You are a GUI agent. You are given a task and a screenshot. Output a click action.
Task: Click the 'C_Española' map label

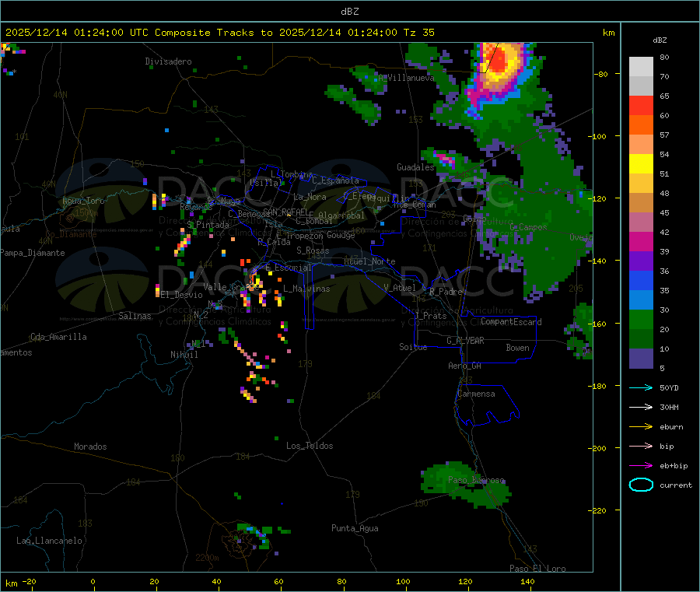(x=335, y=180)
